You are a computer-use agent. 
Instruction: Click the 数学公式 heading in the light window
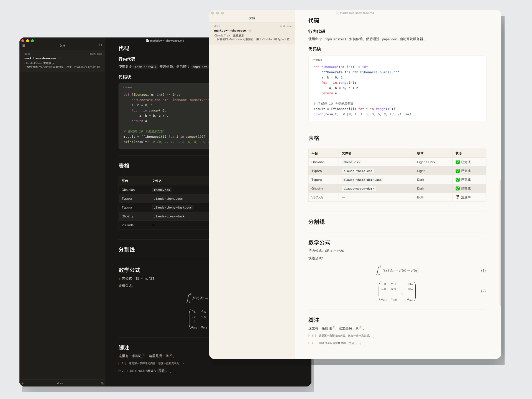tap(319, 242)
